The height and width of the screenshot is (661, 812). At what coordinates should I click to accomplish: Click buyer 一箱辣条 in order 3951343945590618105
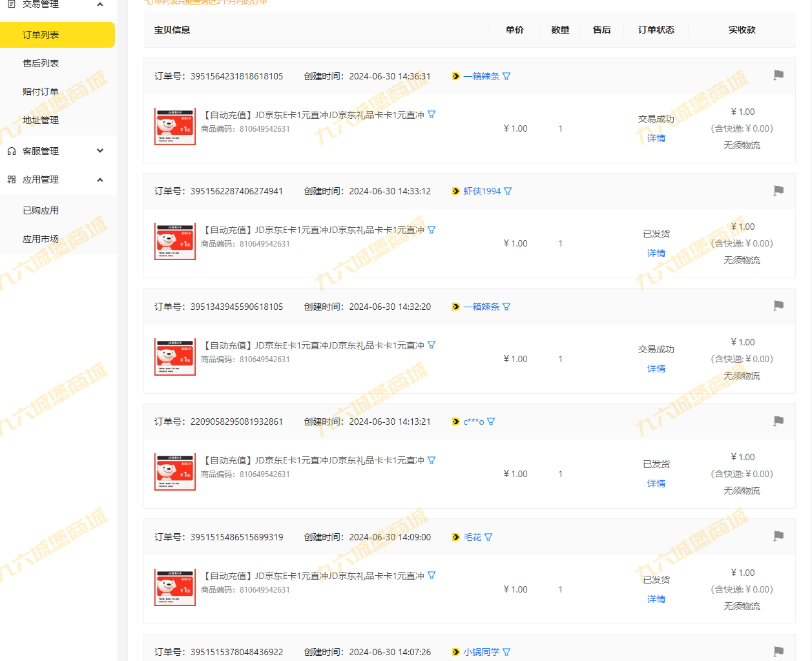[481, 307]
